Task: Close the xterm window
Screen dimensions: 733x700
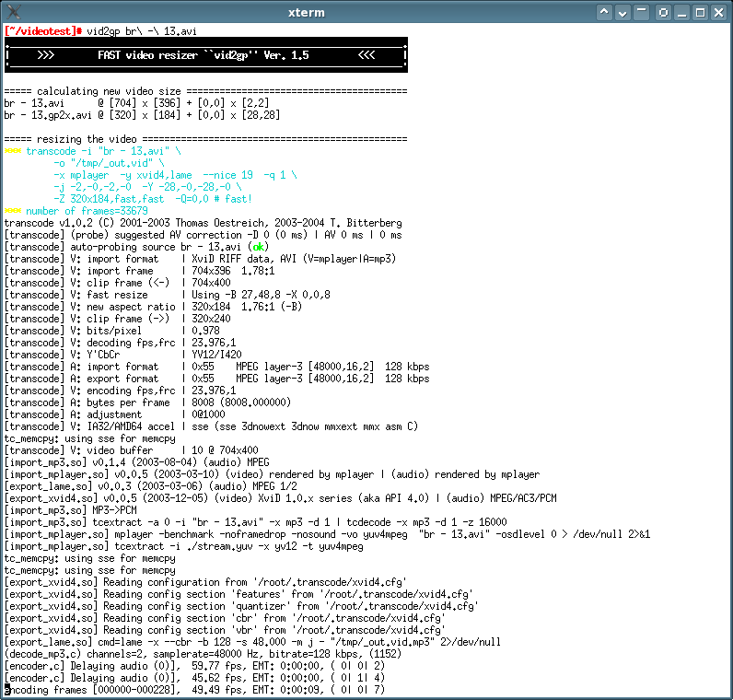Action: (720, 12)
